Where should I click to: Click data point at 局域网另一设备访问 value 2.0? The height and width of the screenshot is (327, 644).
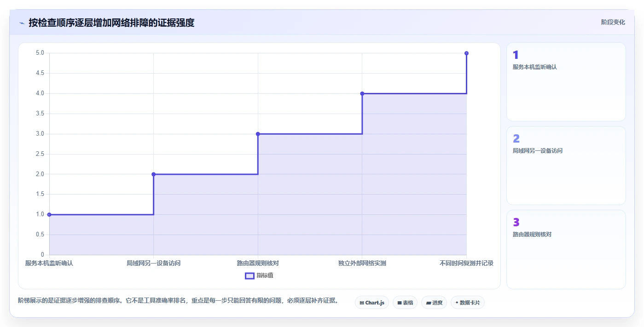[x=154, y=174]
